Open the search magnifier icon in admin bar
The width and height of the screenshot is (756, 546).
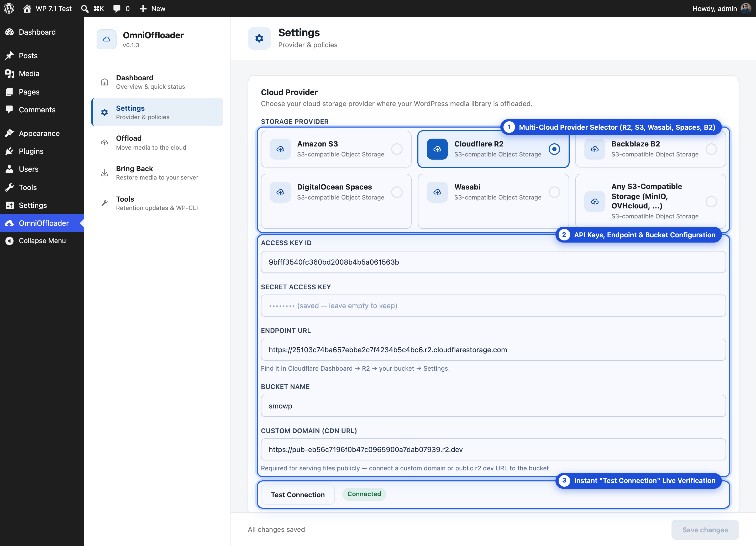coord(85,8)
